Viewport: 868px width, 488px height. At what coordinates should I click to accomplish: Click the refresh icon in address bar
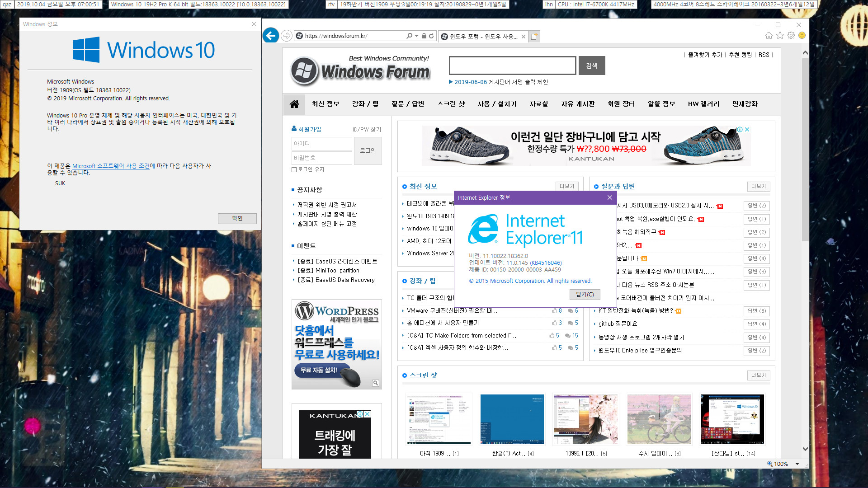coord(431,36)
